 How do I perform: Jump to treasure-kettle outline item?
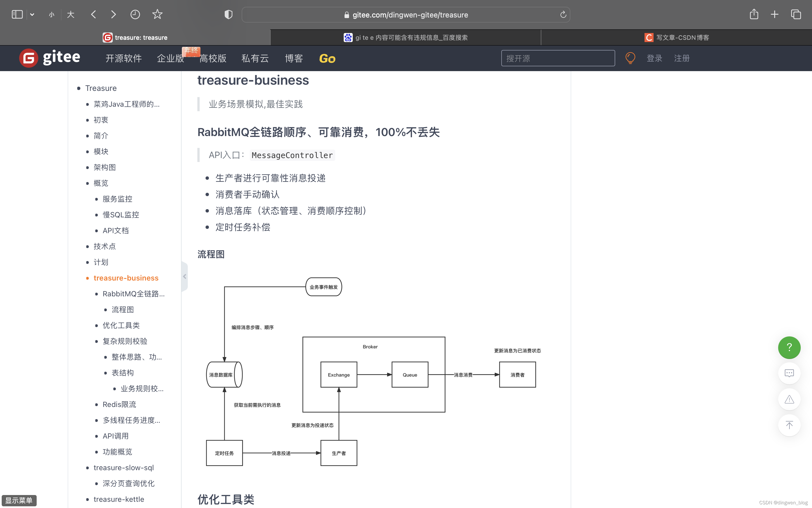click(x=119, y=499)
